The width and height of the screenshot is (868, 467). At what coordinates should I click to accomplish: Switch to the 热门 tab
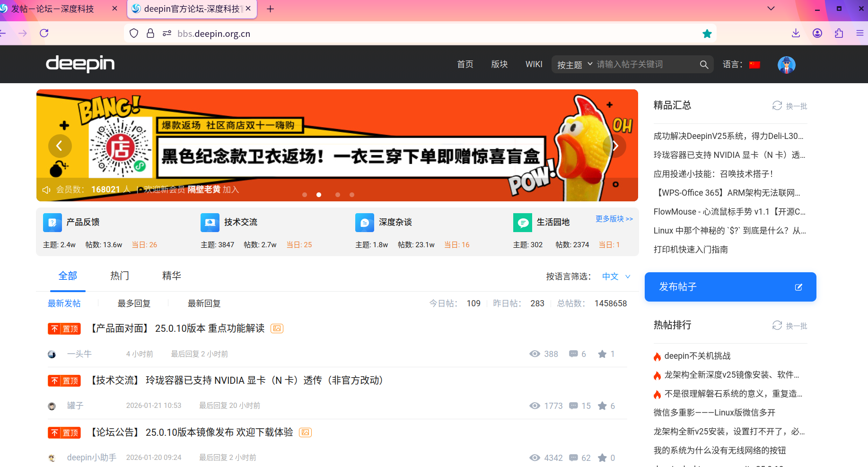tap(119, 276)
